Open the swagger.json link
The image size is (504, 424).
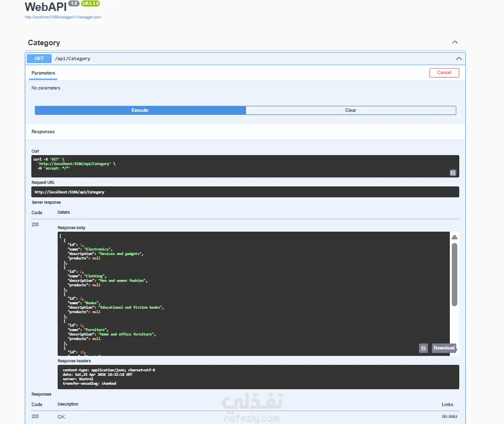(63, 17)
